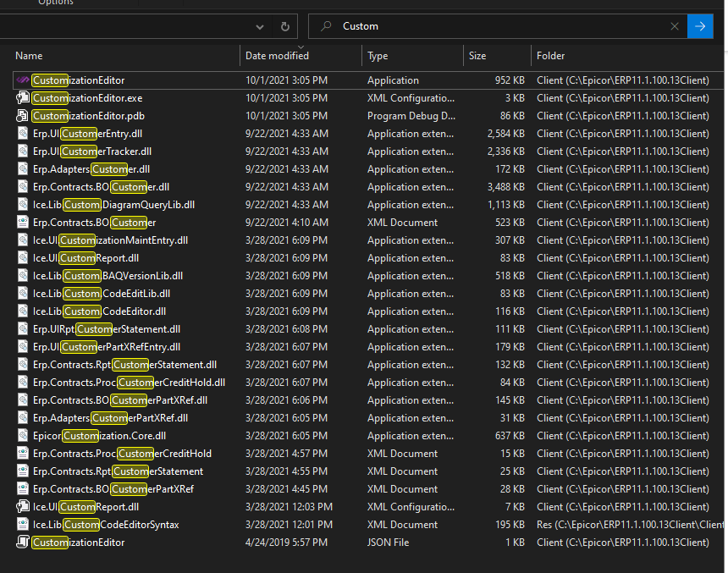Clear the Custom search text
This screenshot has height=573, width=728.
click(x=675, y=26)
